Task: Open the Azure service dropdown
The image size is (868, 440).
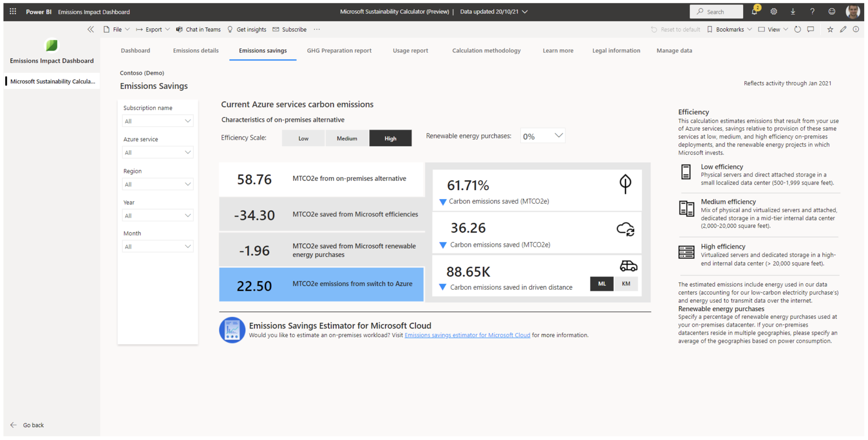Action: pos(158,152)
